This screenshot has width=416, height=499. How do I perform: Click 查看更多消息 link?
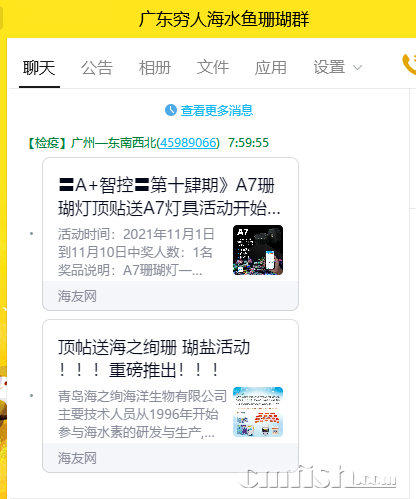(x=217, y=110)
